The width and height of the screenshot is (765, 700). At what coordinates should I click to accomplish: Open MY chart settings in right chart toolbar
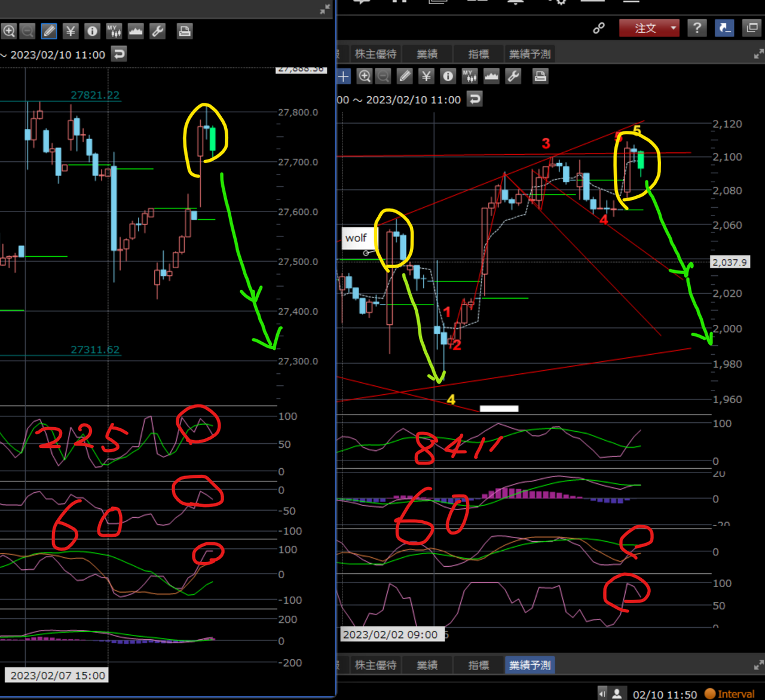pyautogui.click(x=469, y=76)
